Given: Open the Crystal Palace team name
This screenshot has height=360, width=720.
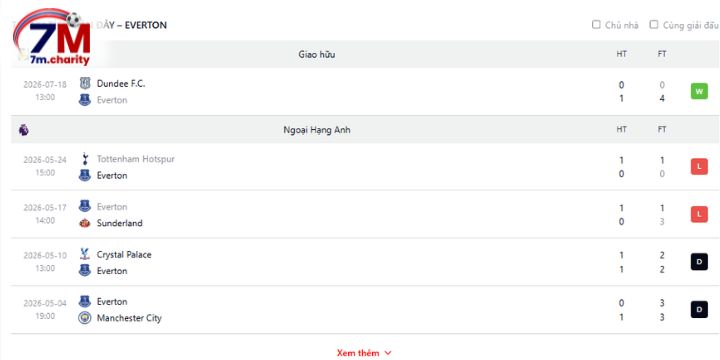Looking at the screenshot, I should [124, 254].
